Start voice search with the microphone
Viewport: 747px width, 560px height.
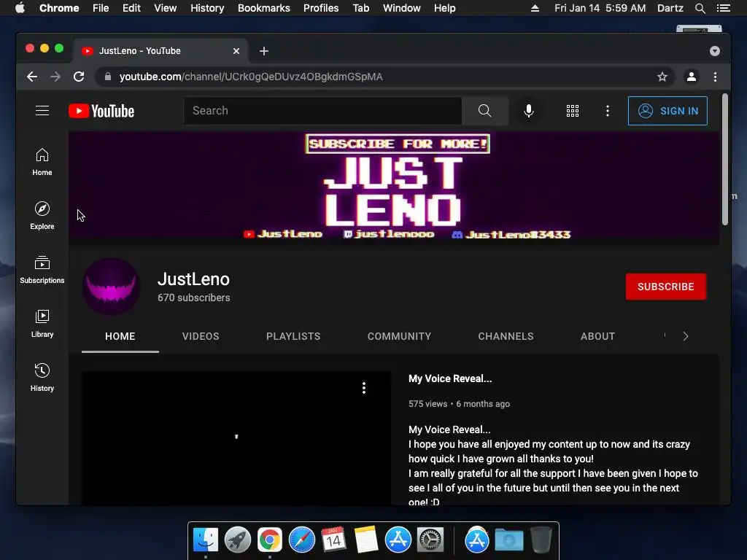[528, 111]
